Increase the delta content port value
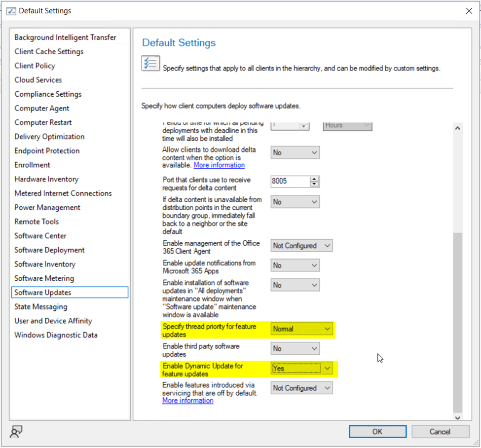The width and height of the screenshot is (481, 448). [x=314, y=179]
